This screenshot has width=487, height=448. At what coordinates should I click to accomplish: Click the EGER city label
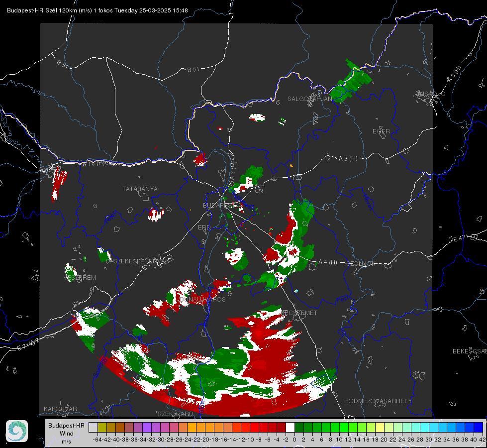pyautogui.click(x=381, y=131)
